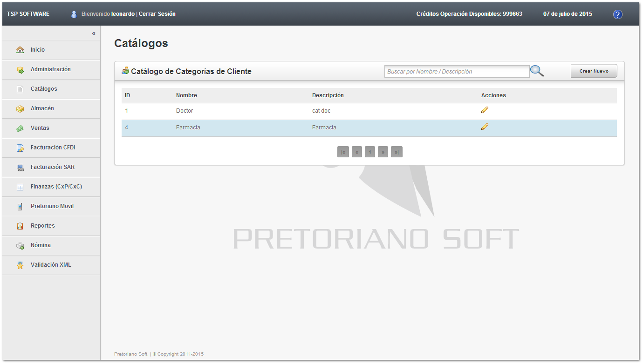Click the catalog title people icon
The width and height of the screenshot is (643, 364).
click(x=125, y=71)
